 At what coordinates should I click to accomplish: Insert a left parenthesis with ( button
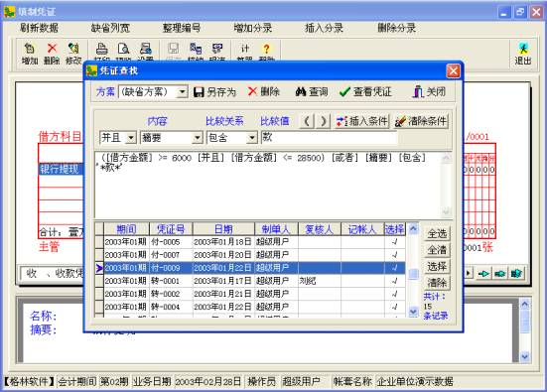click(307, 121)
